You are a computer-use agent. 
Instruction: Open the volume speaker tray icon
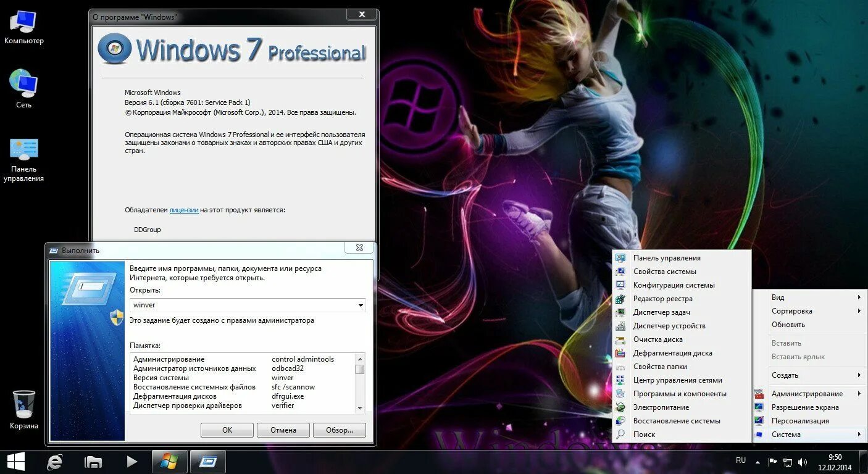tap(803, 462)
